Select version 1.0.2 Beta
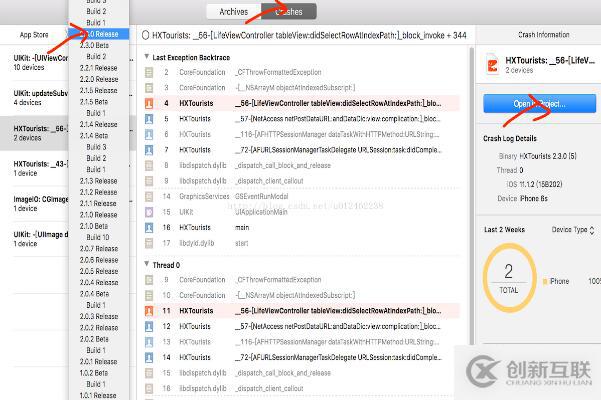 94,373
